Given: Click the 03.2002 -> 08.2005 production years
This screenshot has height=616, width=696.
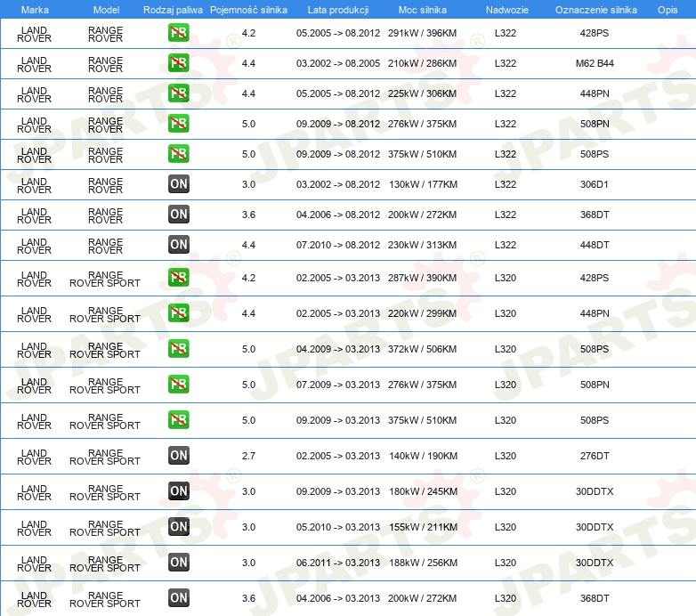Looking at the screenshot, I should [338, 63].
